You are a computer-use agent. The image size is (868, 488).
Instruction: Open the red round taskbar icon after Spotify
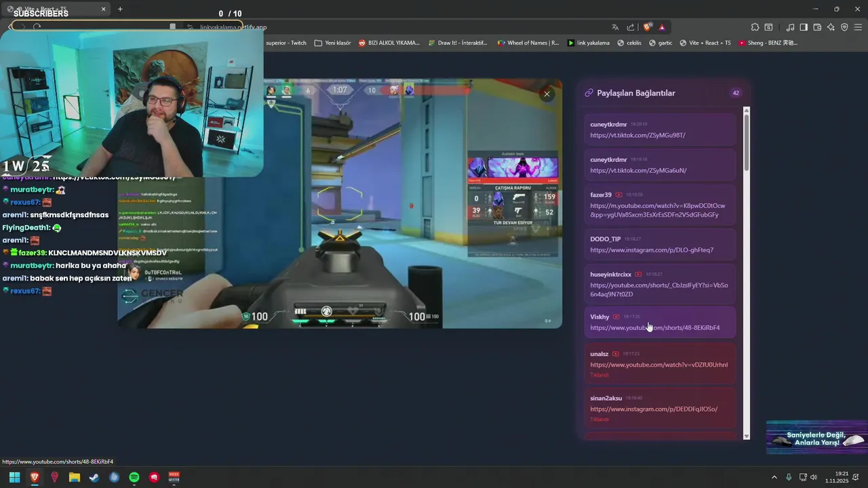[x=154, y=477]
